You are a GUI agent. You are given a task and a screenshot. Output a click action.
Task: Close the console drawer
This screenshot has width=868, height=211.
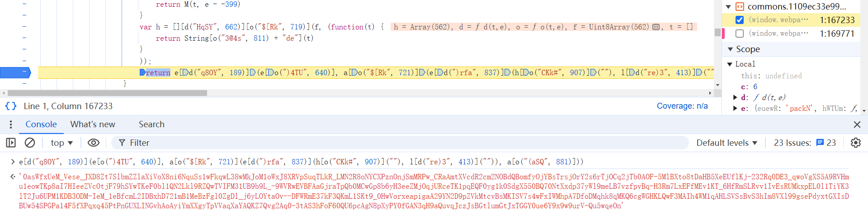pos(857,125)
